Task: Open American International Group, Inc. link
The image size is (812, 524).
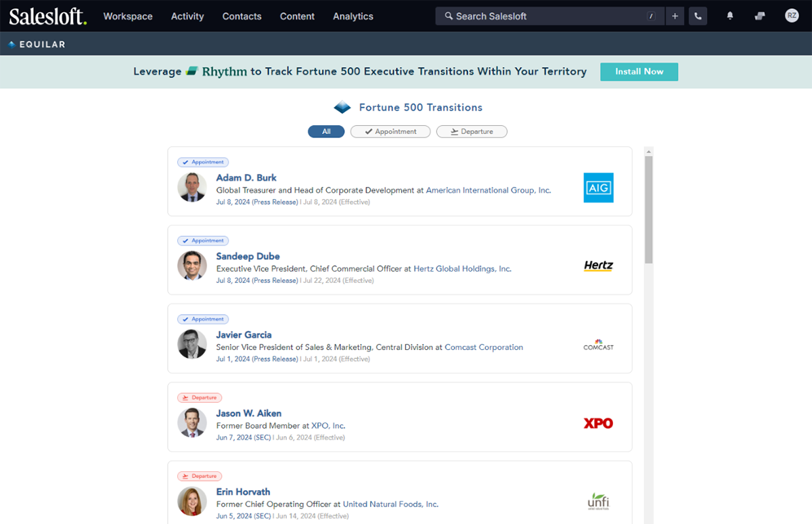Action: [x=488, y=190]
